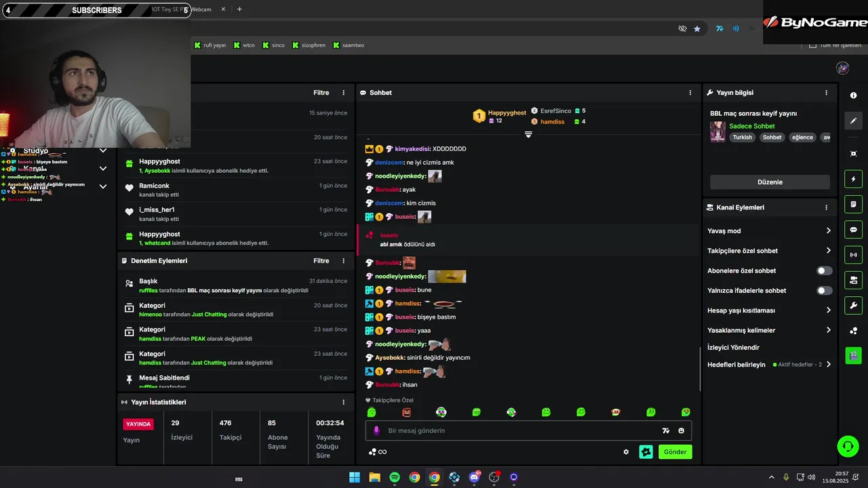This screenshot has width=868, height=488.
Task: Open Yayın bilgisi panel three-dot menu
Action: (x=826, y=93)
